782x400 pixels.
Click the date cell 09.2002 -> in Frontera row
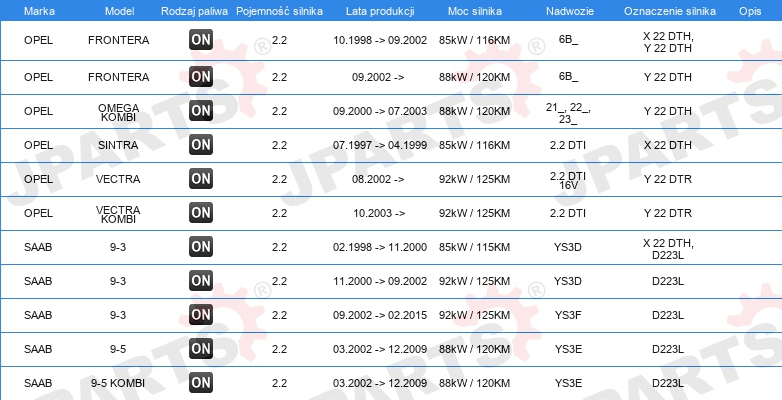[378, 77]
